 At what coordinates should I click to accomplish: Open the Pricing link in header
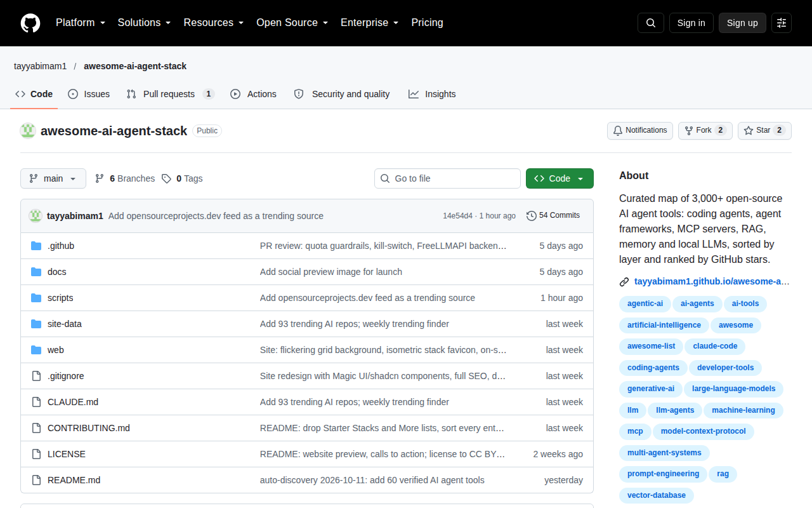point(427,23)
